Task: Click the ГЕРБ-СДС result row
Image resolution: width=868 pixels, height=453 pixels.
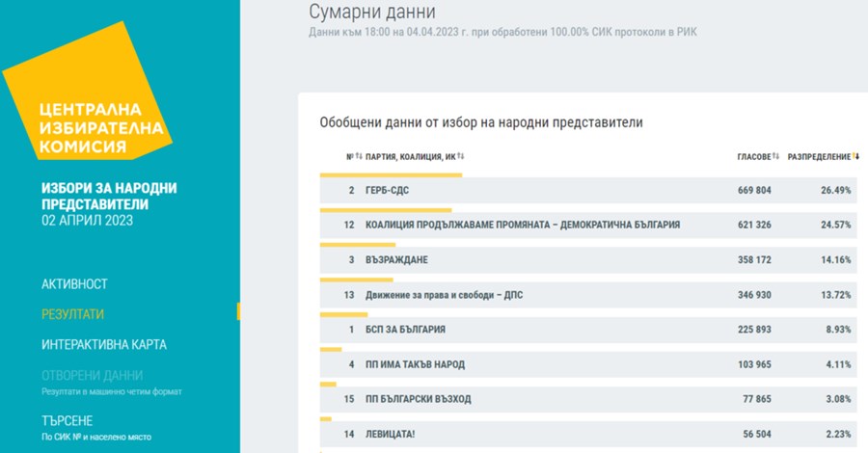Action: tap(588, 191)
